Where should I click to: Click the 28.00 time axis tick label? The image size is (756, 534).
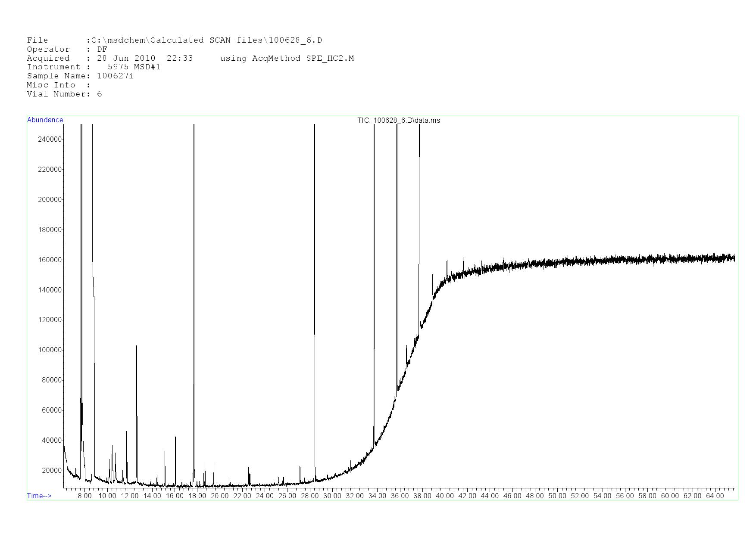pyautogui.click(x=309, y=496)
